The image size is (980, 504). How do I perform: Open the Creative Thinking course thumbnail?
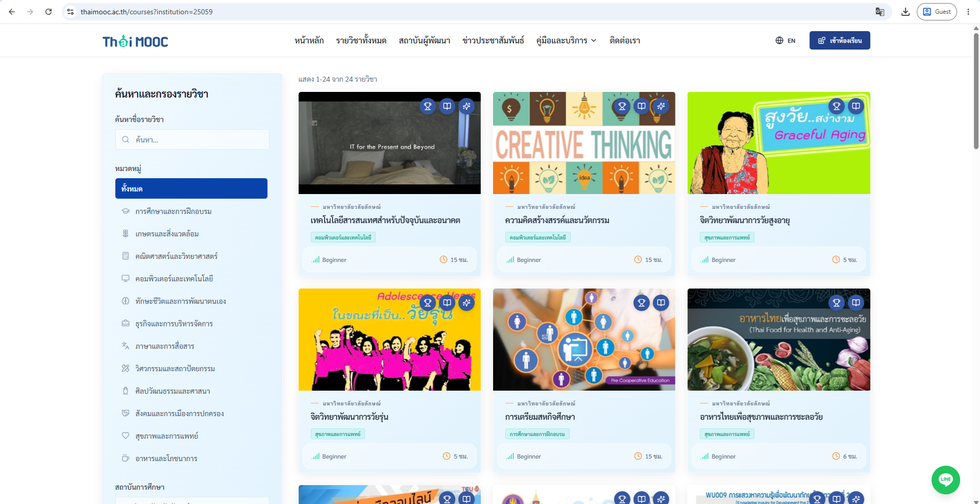584,143
